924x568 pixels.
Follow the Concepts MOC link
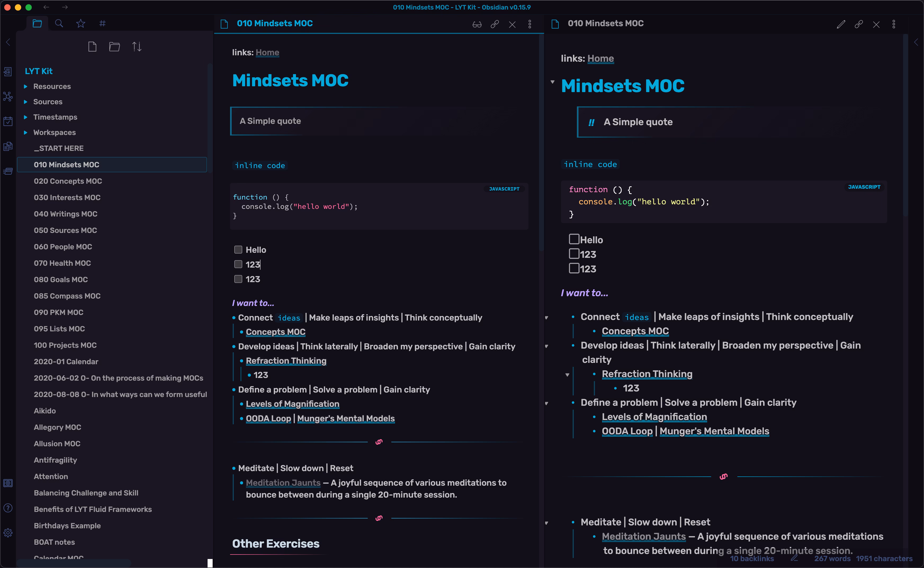pyautogui.click(x=275, y=332)
